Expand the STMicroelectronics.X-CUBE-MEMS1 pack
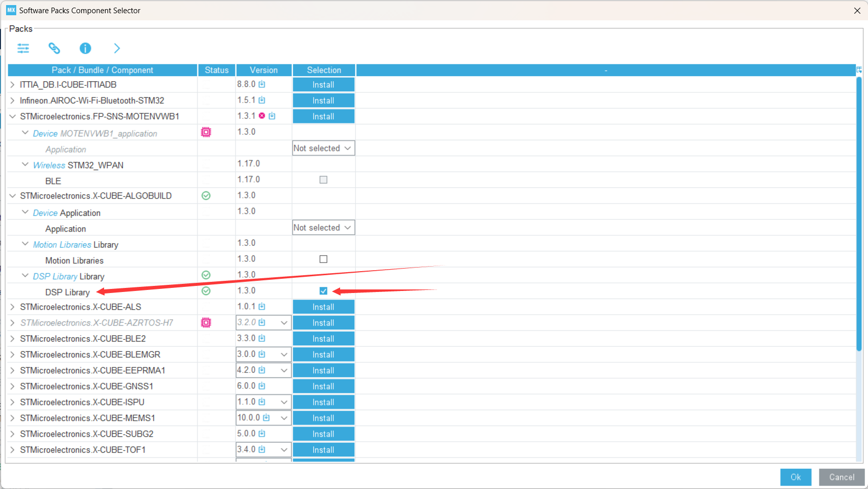 [x=12, y=417]
